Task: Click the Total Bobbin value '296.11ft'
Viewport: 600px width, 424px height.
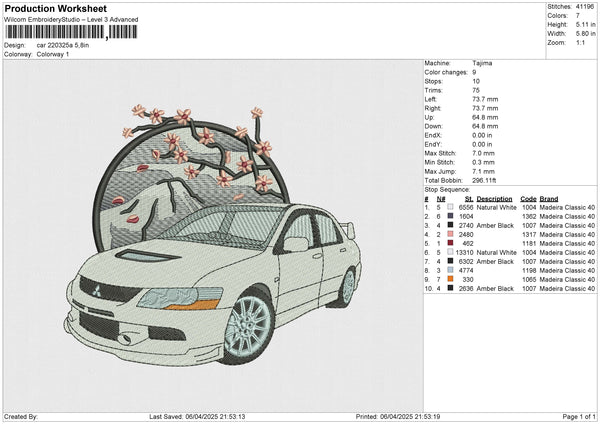Action: click(x=484, y=180)
